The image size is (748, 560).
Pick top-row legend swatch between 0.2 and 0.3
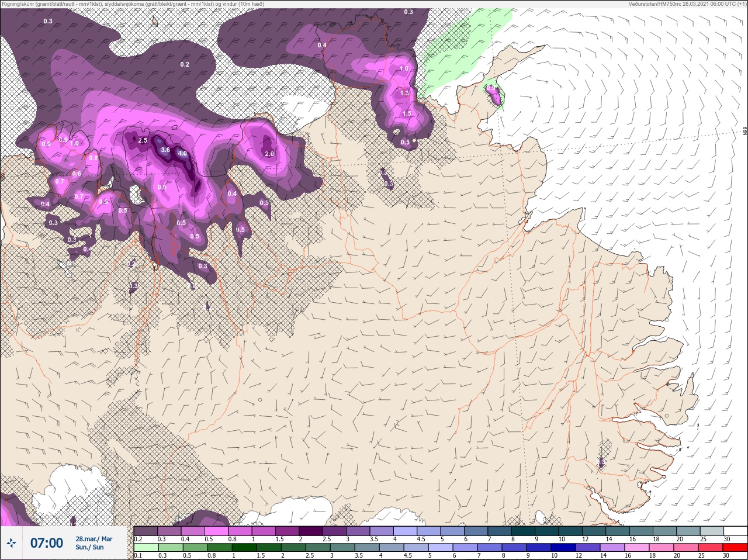click(x=146, y=531)
